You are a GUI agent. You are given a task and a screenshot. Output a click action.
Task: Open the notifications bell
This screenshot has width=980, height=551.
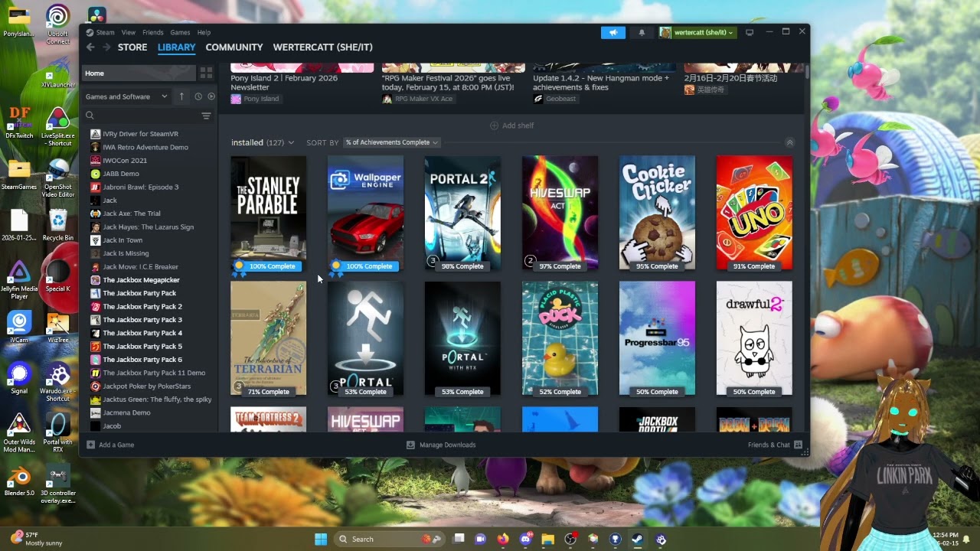click(642, 32)
